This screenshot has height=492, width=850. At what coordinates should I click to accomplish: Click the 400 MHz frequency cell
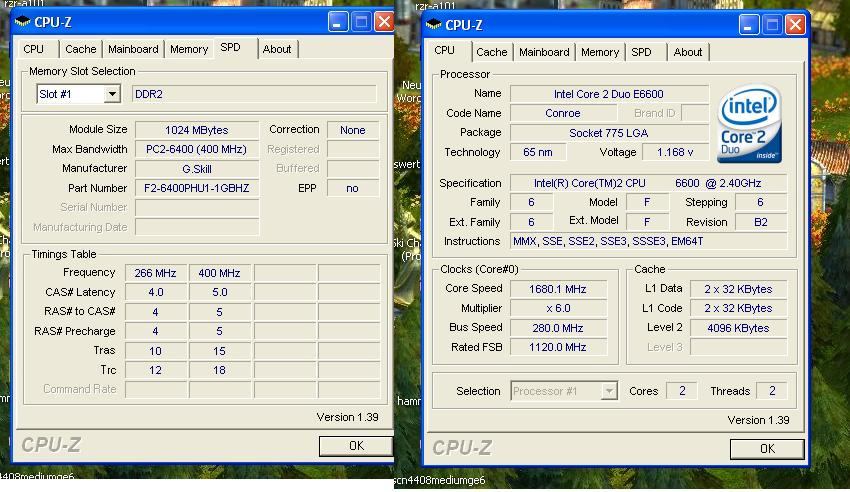[x=220, y=273]
